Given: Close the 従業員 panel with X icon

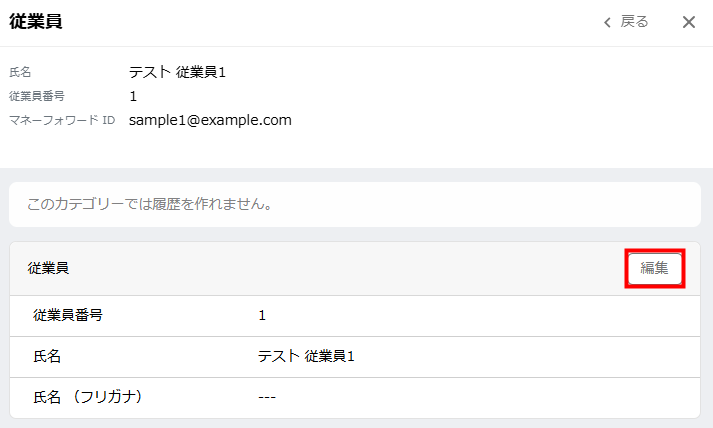Looking at the screenshot, I should tap(689, 22).
